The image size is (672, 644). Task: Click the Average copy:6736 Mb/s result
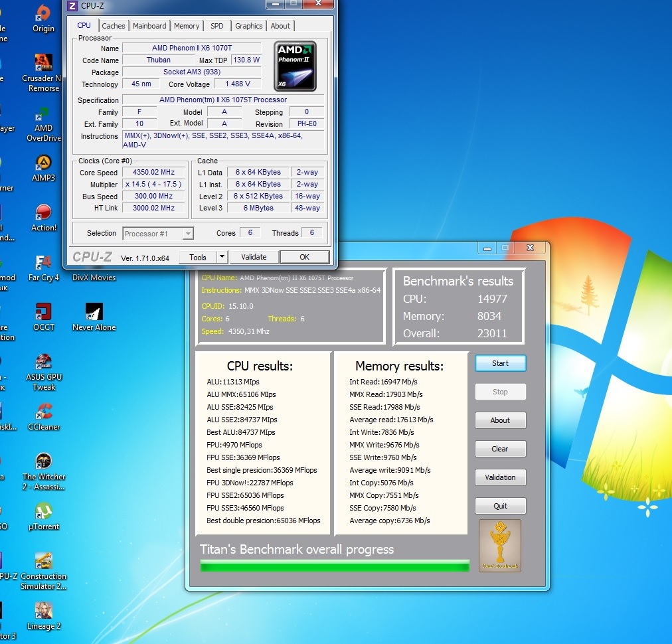pyautogui.click(x=390, y=521)
